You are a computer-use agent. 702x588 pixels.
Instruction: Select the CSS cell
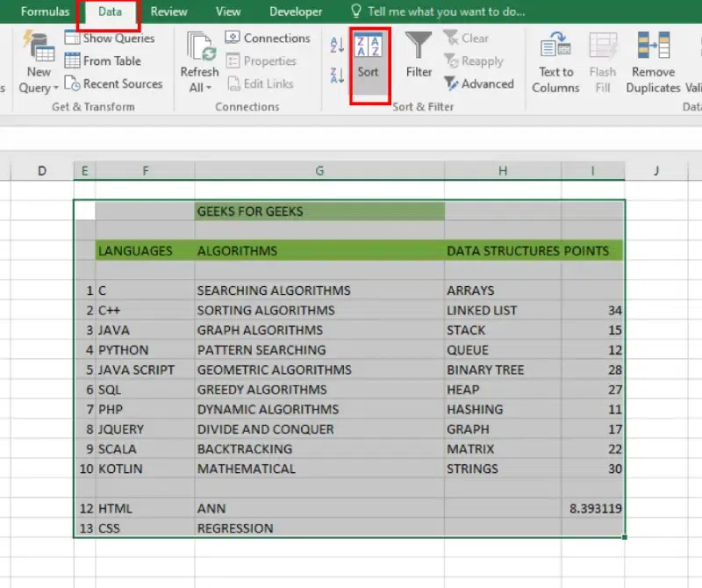(x=145, y=528)
